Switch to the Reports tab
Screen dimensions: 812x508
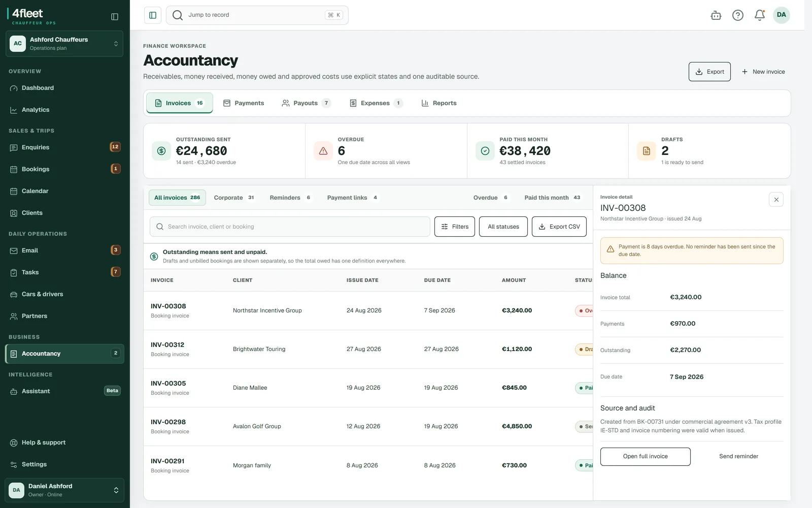click(439, 103)
